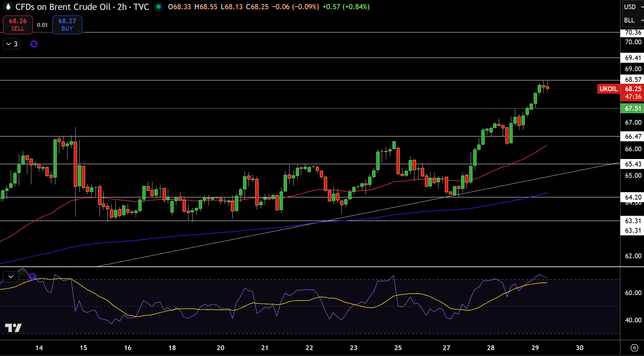Click the TradingView logo
The width and height of the screenshot is (644, 356).
pos(13,328)
